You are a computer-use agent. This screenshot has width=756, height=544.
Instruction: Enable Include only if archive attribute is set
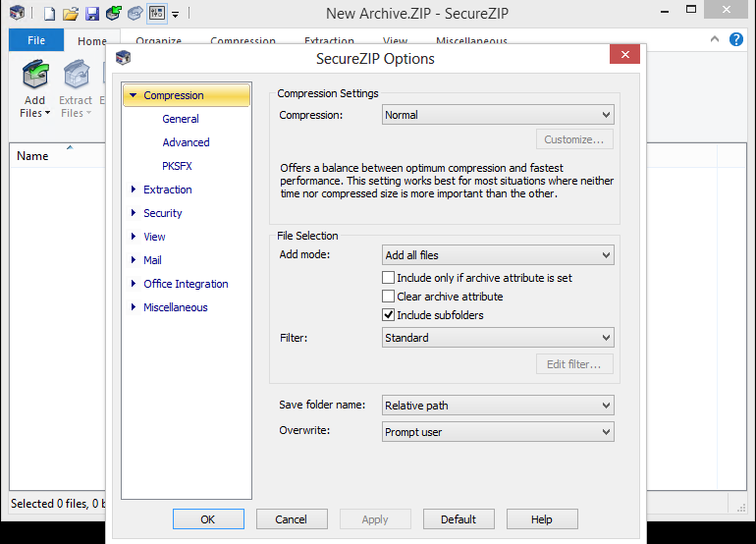tap(388, 278)
